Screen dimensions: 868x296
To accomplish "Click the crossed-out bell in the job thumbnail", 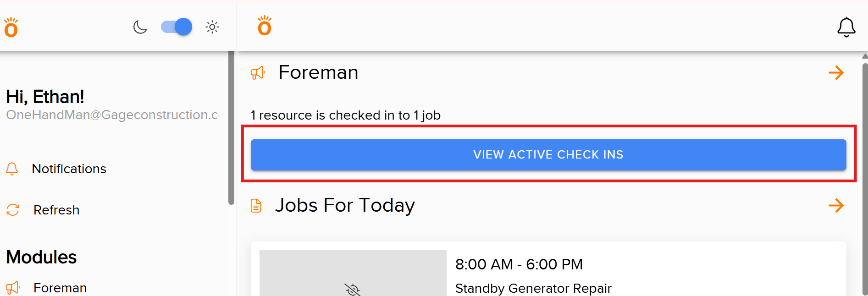I will 352,289.
